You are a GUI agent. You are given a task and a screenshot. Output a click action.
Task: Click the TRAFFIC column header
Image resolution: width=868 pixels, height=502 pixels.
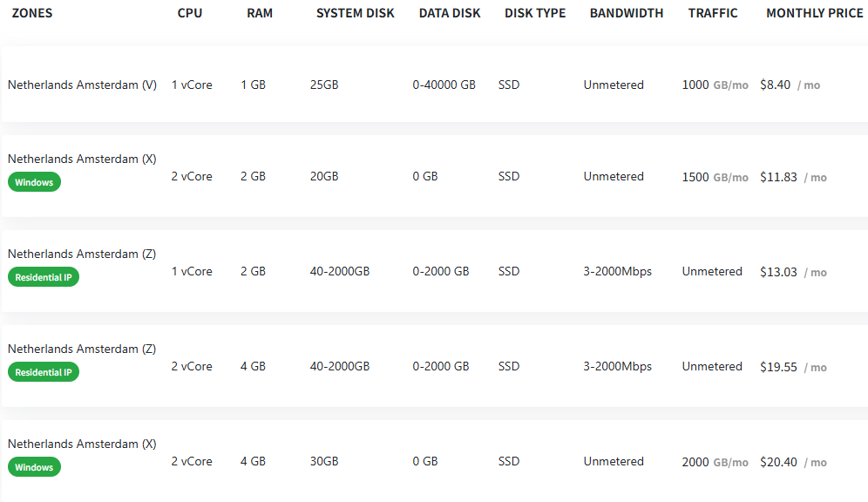[713, 13]
